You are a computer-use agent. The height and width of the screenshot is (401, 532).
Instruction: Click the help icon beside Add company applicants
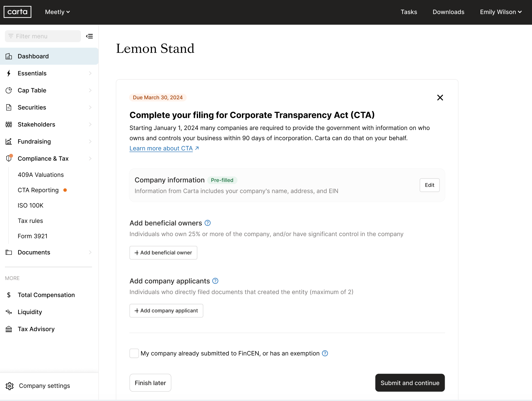click(215, 281)
